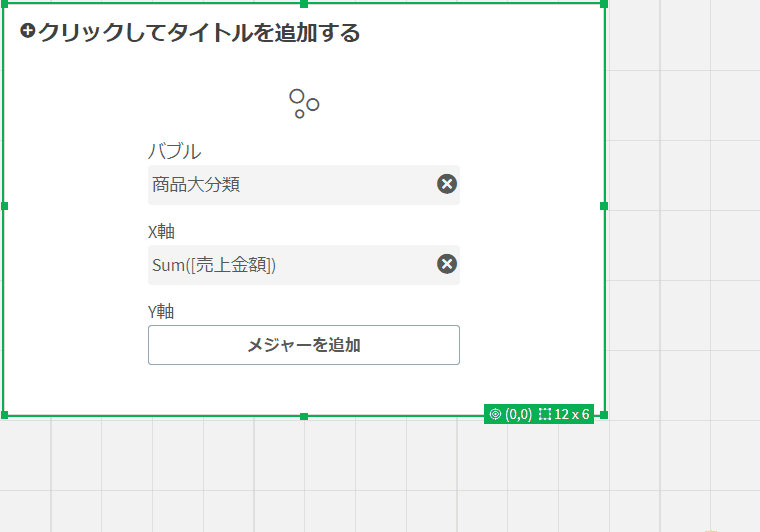The width and height of the screenshot is (760, 532).
Task: Click the top-middle green resize handle
Action: pos(304,4)
